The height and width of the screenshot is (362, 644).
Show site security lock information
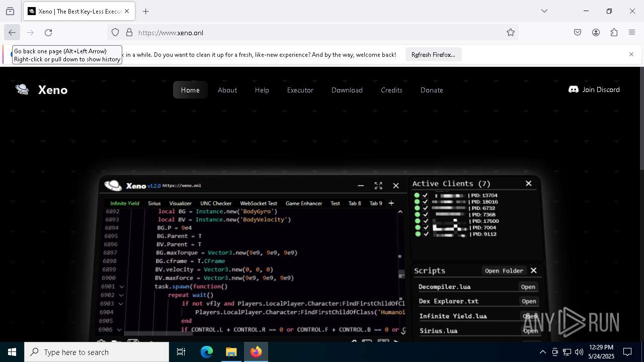pos(129,33)
